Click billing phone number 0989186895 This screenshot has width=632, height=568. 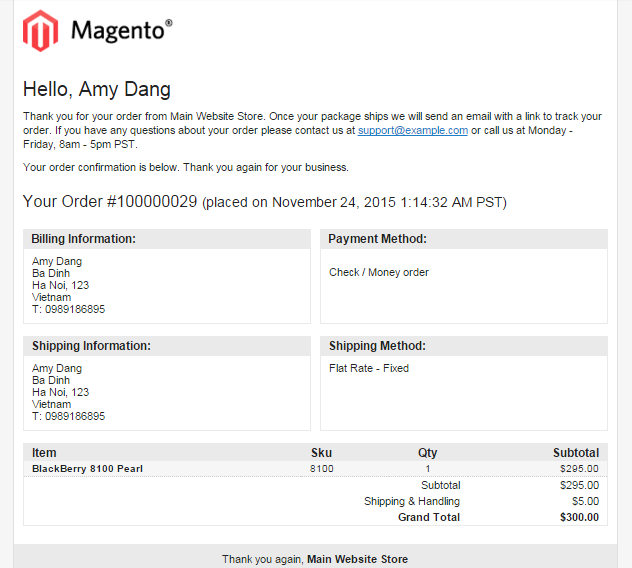click(x=75, y=309)
